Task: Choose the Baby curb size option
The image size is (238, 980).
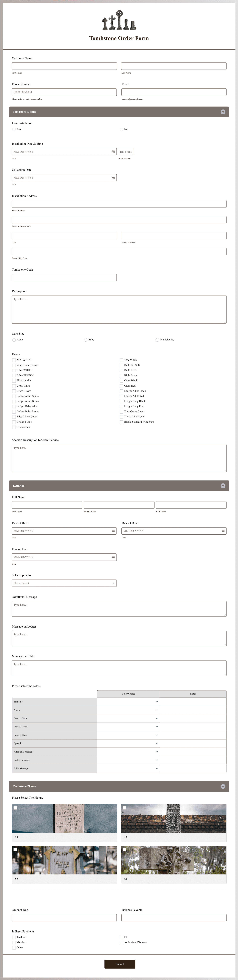Action: [x=86, y=340]
